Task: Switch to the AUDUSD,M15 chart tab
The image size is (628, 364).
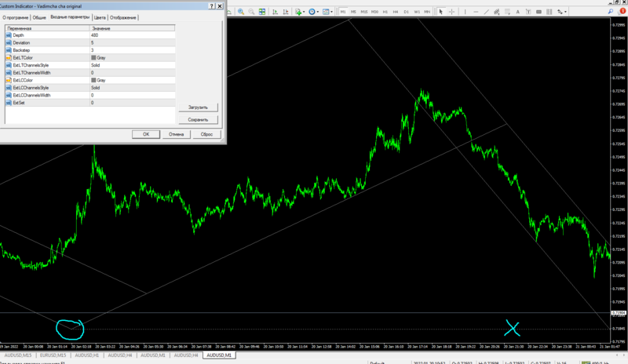Action: coord(17,355)
